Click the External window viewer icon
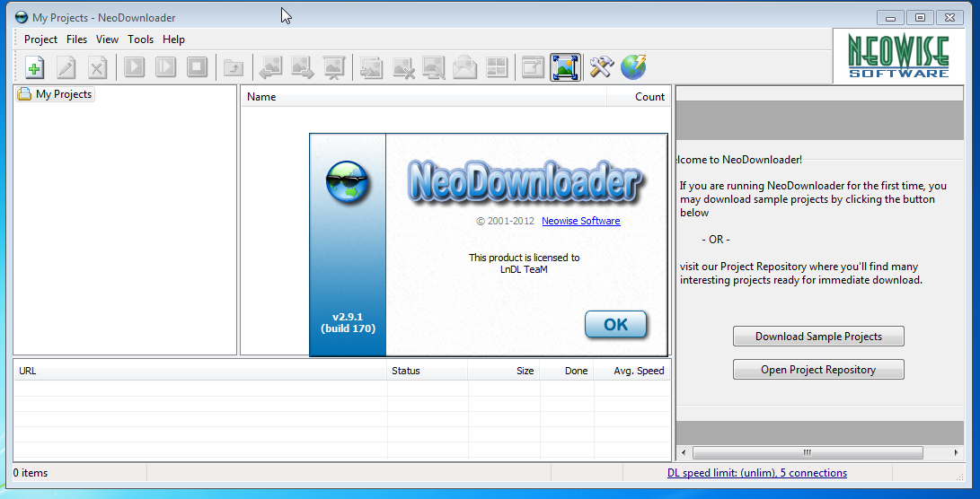 (x=534, y=67)
